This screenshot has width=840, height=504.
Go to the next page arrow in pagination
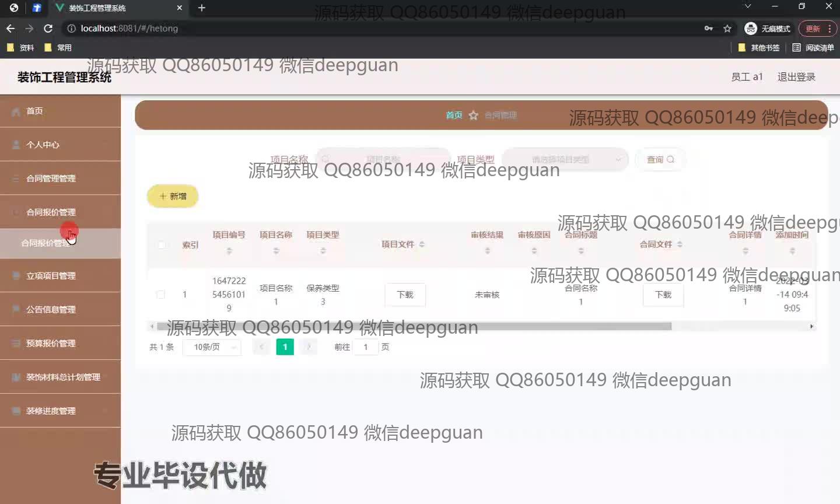(309, 347)
